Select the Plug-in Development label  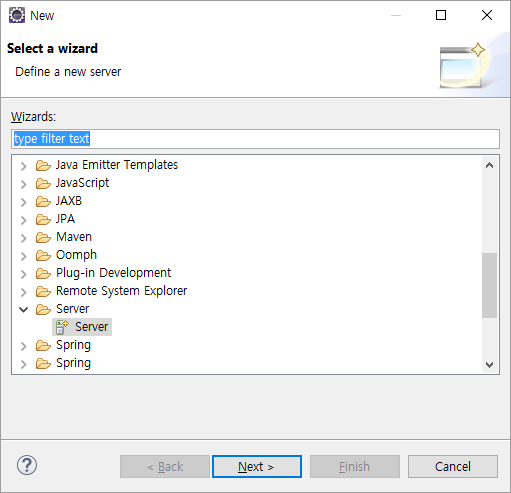(113, 273)
